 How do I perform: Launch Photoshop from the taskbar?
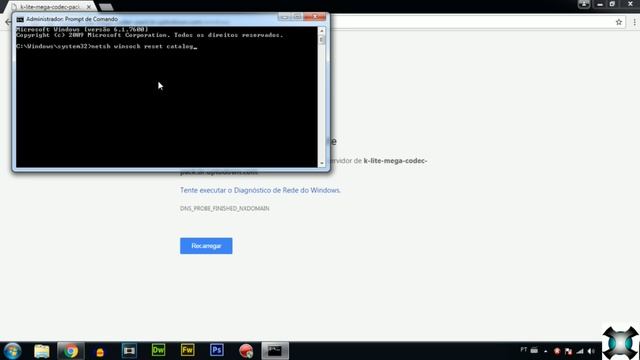tap(217, 350)
